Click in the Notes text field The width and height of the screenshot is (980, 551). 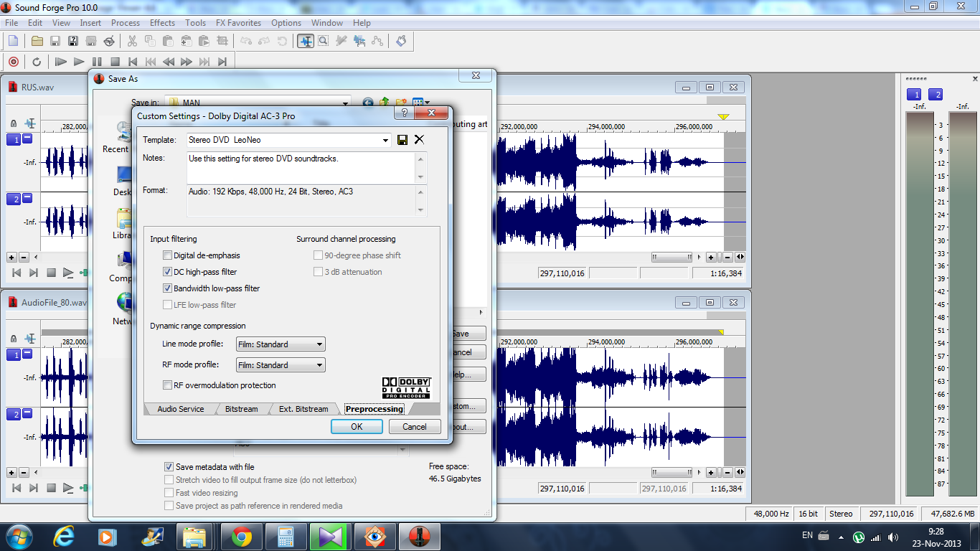coord(301,168)
